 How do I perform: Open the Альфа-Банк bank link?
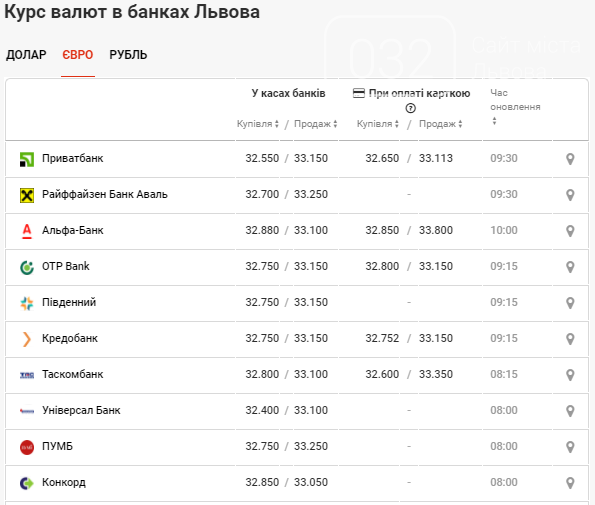point(72,230)
